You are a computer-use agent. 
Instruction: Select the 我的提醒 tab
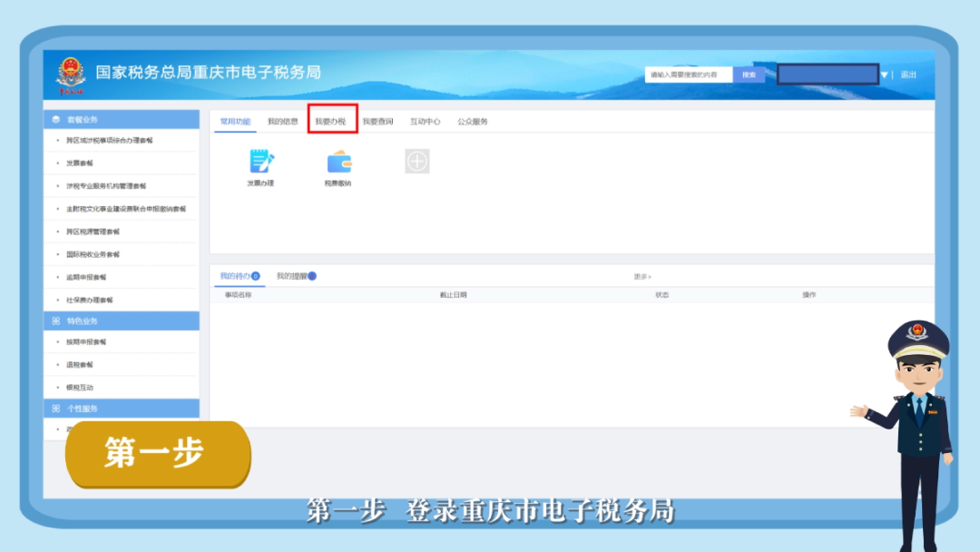pyautogui.click(x=291, y=276)
